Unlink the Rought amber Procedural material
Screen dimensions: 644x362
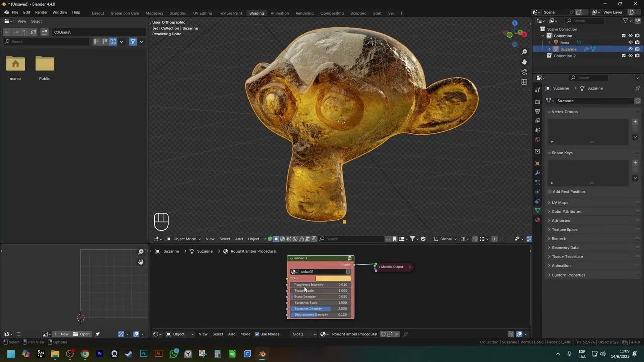(396, 334)
